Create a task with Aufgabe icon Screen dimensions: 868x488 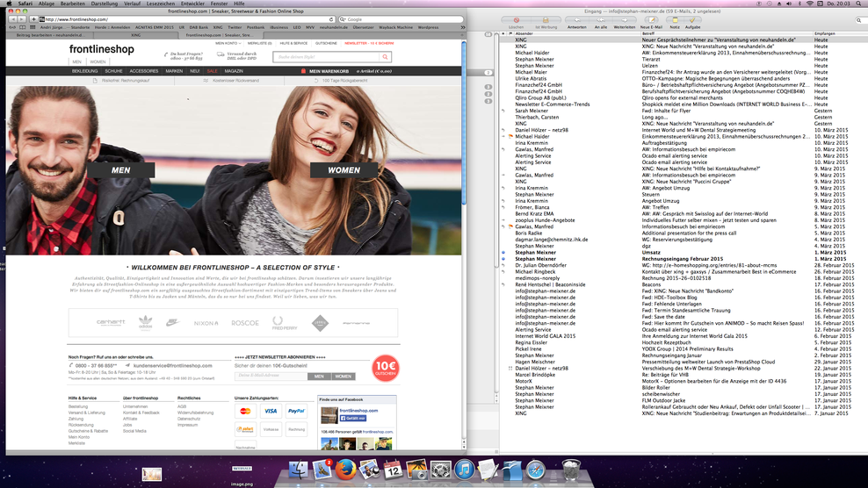tap(692, 20)
